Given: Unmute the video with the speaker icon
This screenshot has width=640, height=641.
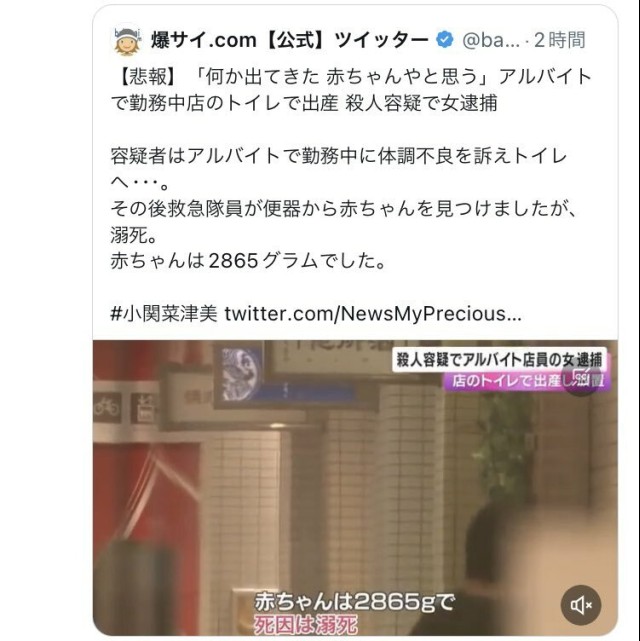Looking at the screenshot, I should click(x=581, y=605).
